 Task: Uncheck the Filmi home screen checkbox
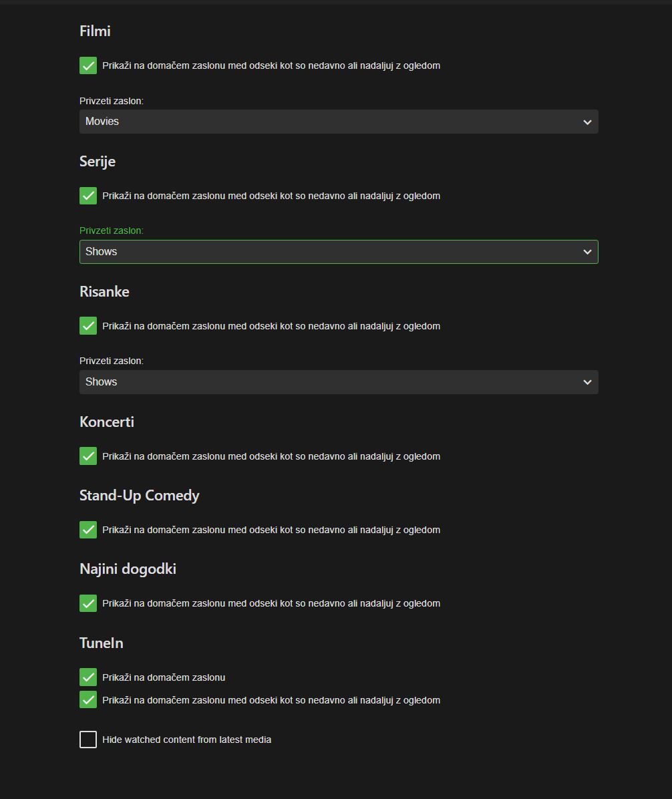88,65
